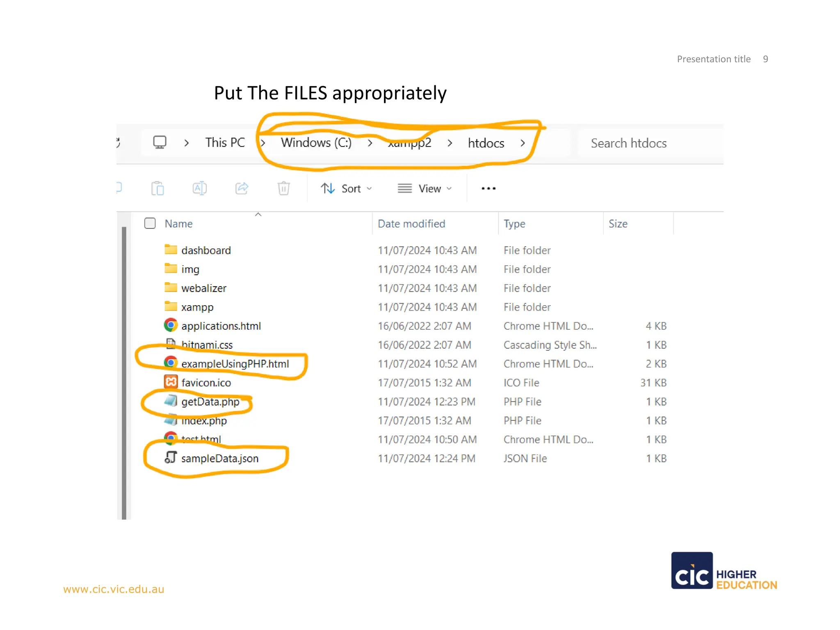Click the Rename icon in toolbar
This screenshot has width=840, height=630.
199,188
